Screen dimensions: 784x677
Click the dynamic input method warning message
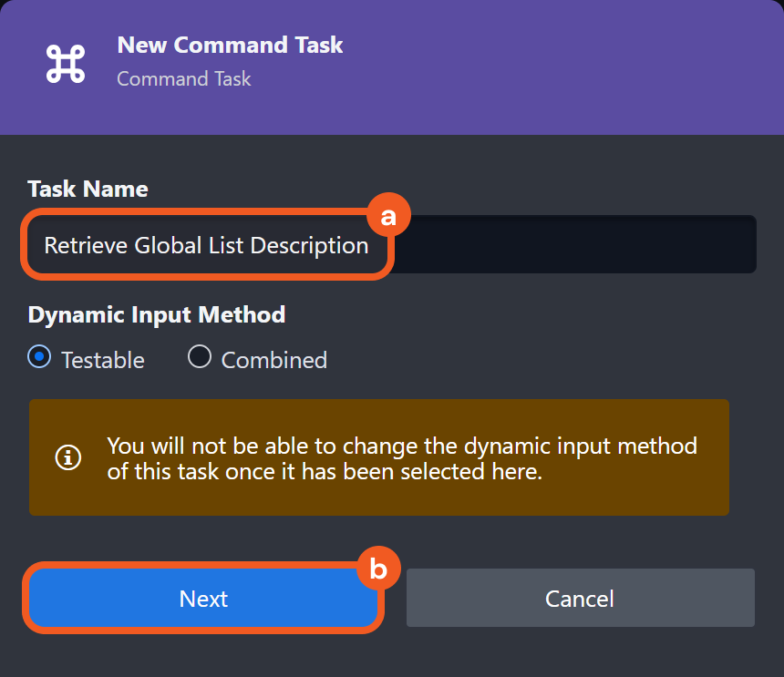click(x=401, y=458)
